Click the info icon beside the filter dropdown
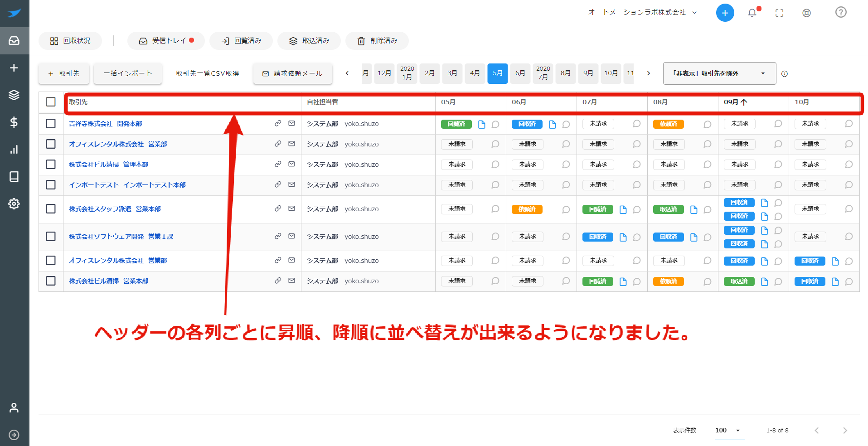Viewport: 868px width, 446px height. [x=785, y=73]
